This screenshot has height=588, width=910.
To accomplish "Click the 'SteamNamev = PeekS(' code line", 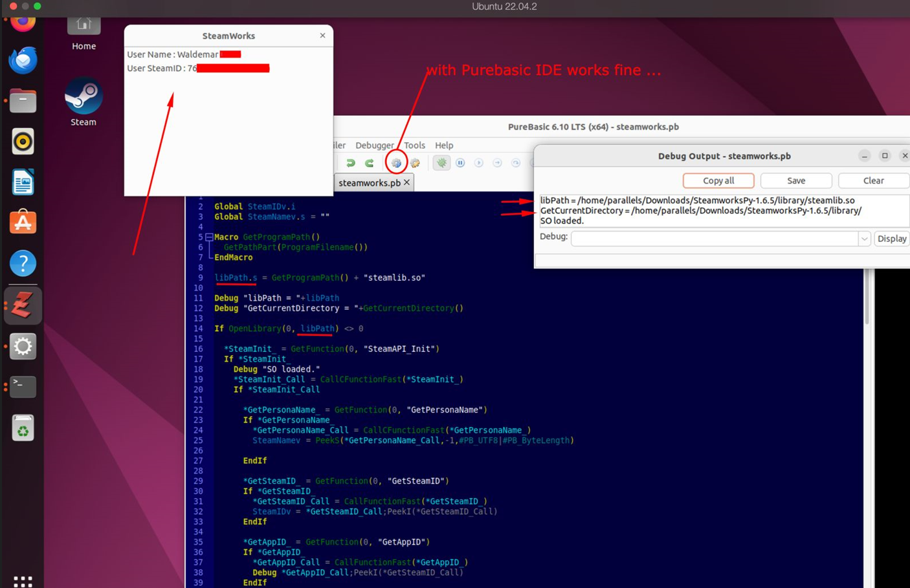I will [413, 441].
